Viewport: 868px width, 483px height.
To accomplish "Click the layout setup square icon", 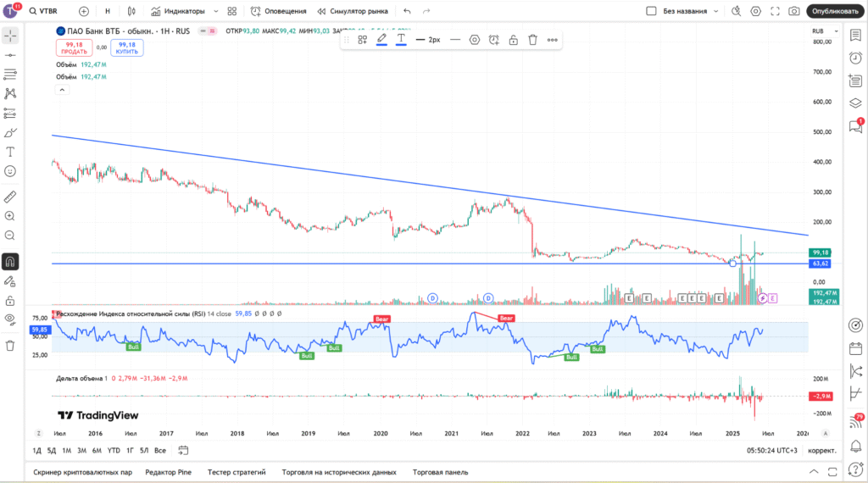I will (x=651, y=11).
